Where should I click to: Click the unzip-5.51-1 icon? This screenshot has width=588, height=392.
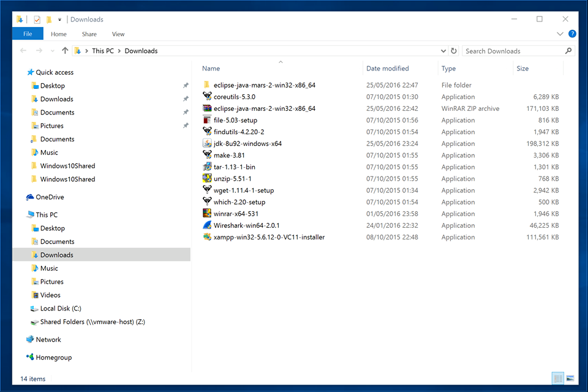[207, 178]
